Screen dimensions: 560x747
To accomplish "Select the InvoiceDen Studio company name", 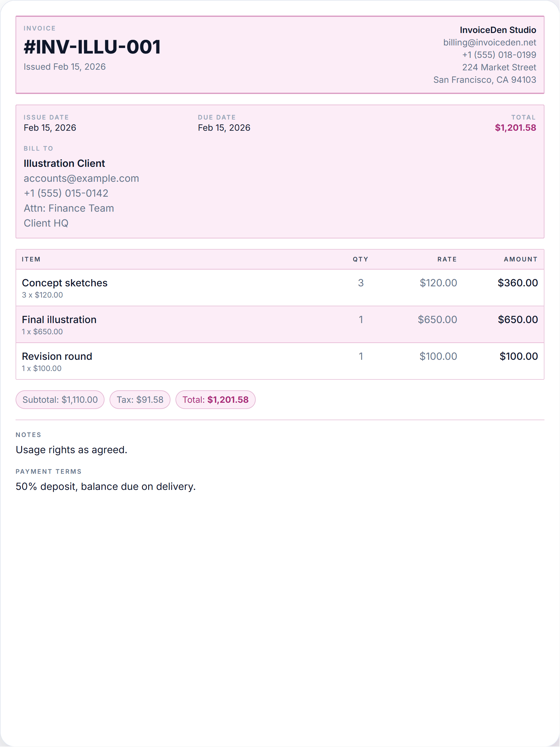I will 498,30.
